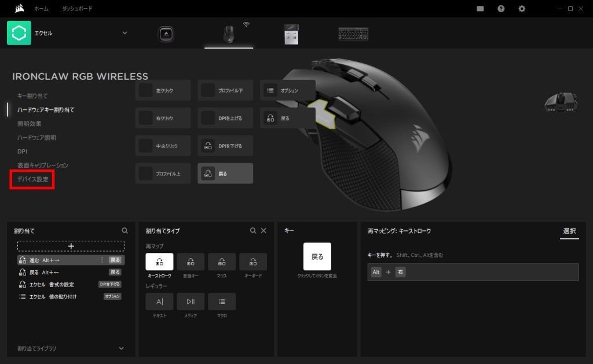Click the search icon in 割り当てタイプ panel

[x=253, y=230]
